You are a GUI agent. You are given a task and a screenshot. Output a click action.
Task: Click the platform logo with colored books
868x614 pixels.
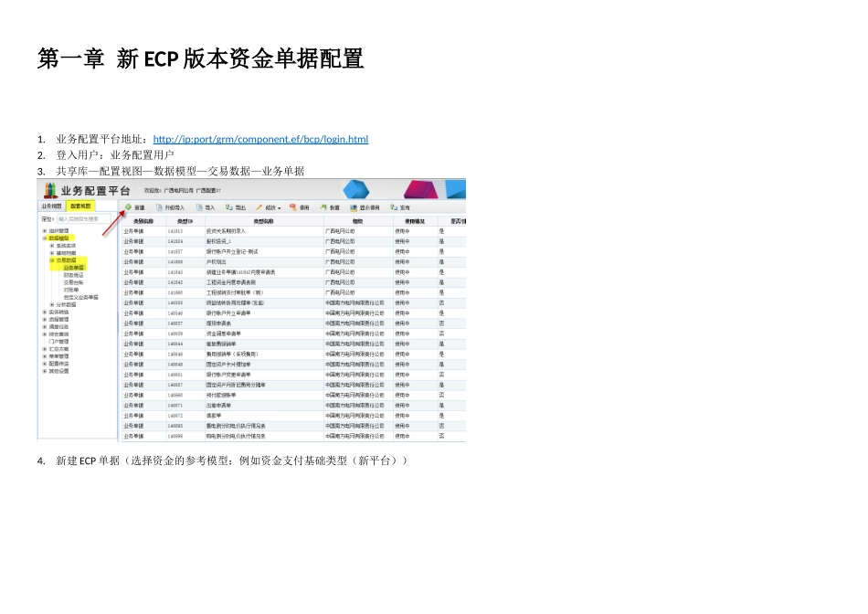(50, 190)
